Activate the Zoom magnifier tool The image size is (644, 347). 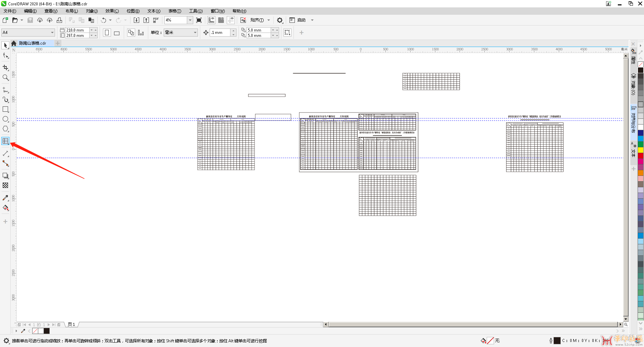tap(5, 78)
